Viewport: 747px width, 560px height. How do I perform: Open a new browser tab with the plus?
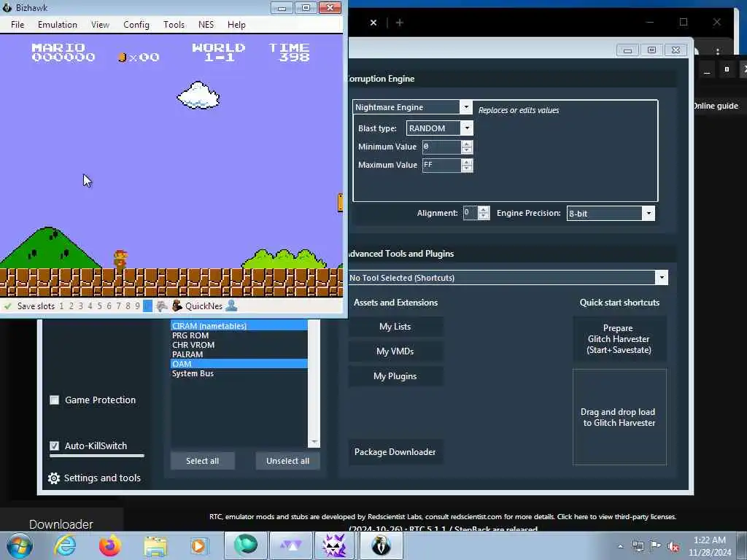(400, 23)
